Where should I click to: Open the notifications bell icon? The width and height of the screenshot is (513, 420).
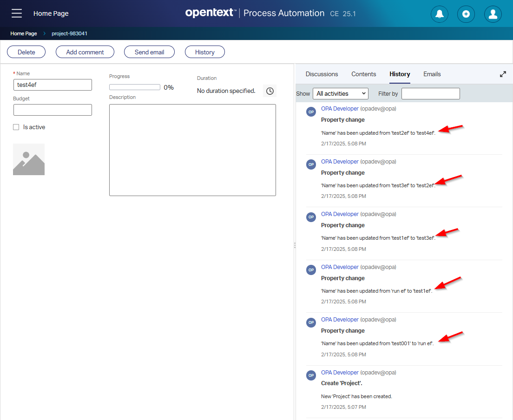coord(439,14)
